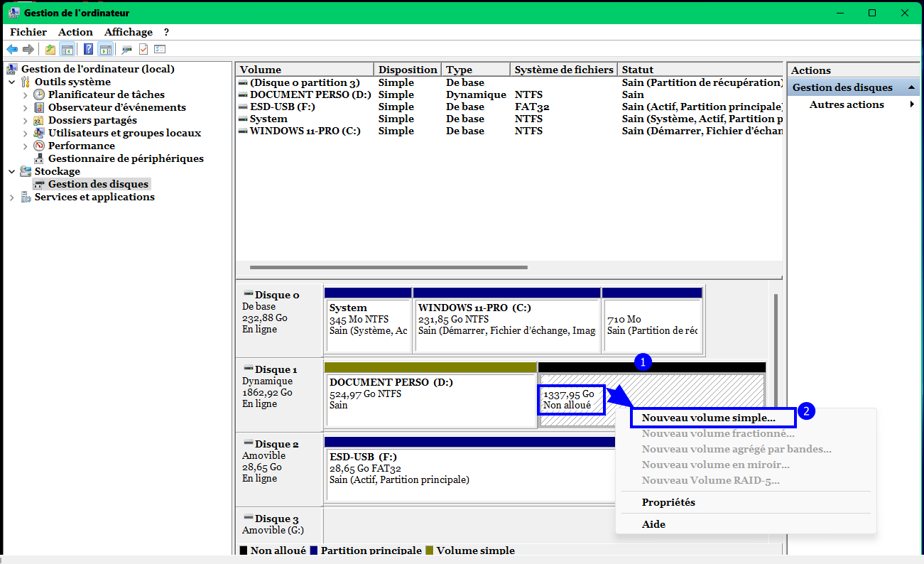Image resolution: width=924 pixels, height=564 pixels.
Task: Select the Disque 2 header in disk map
Action: 279,469
